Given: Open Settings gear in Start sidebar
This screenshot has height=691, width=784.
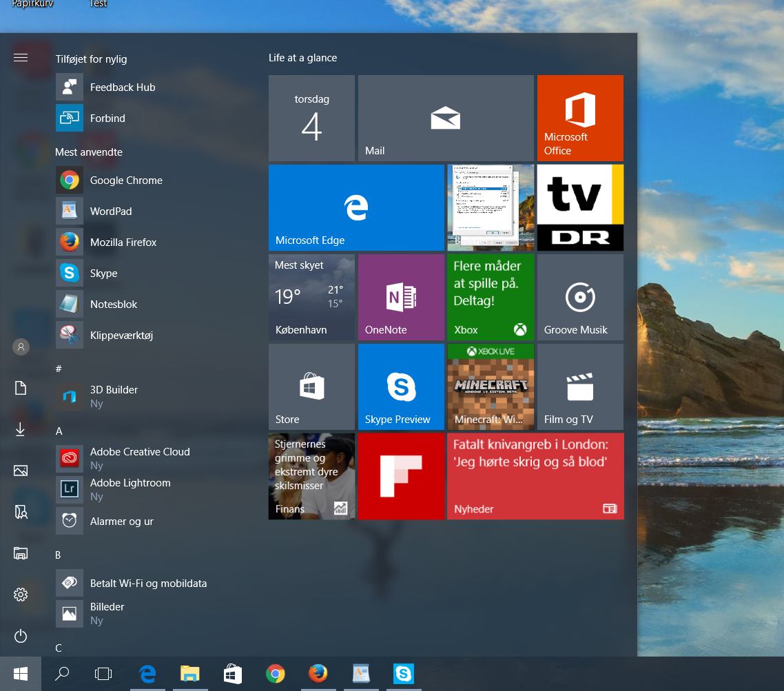Looking at the screenshot, I should [x=21, y=594].
